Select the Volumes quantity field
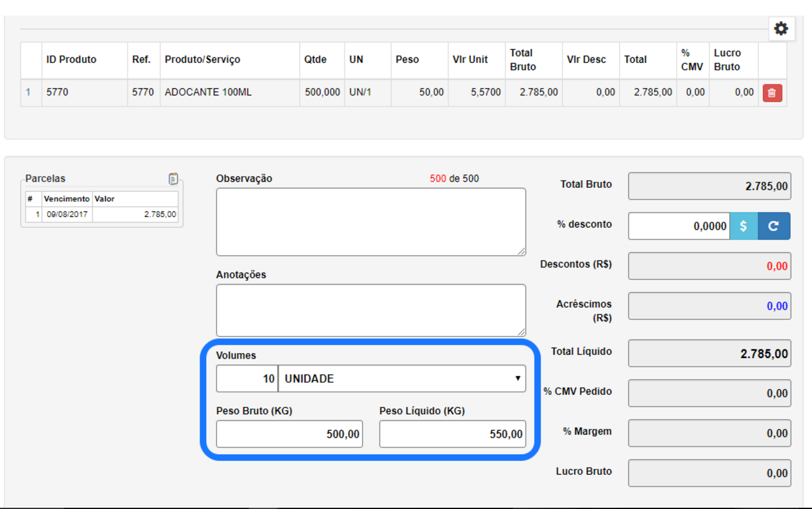The width and height of the screenshot is (812, 509). point(247,379)
